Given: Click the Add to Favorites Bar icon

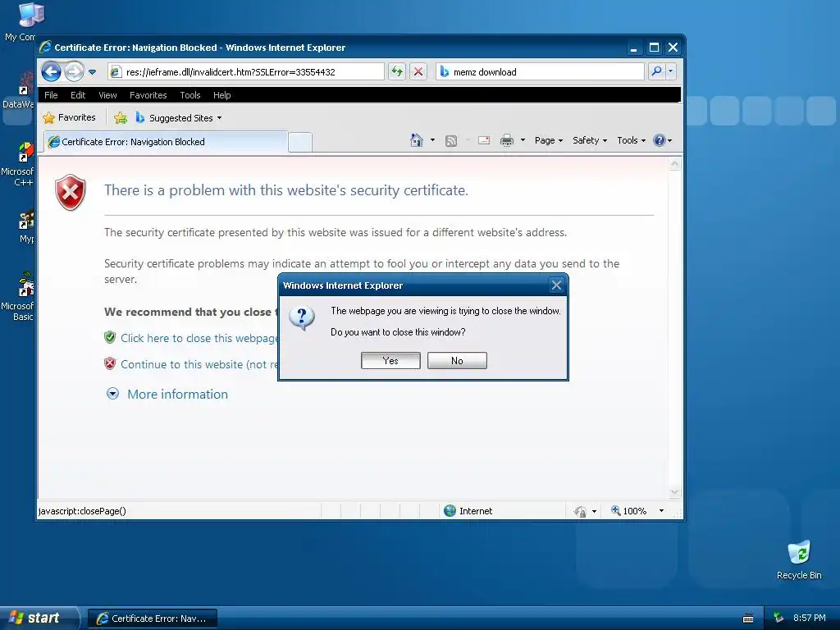Looking at the screenshot, I should pyautogui.click(x=121, y=118).
